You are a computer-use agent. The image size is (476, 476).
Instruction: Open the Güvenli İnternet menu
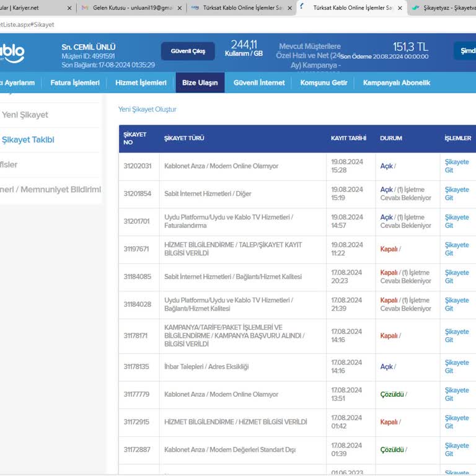259,82
